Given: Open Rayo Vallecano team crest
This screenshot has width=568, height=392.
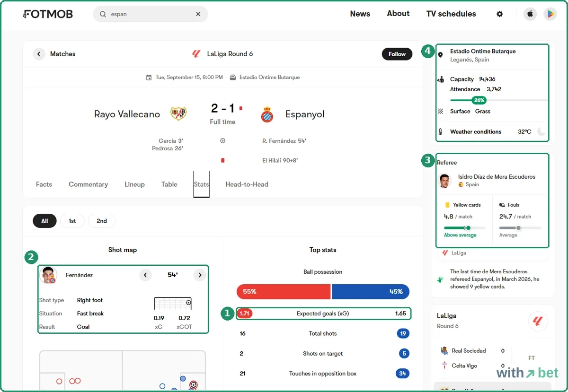Looking at the screenshot, I should click(178, 114).
